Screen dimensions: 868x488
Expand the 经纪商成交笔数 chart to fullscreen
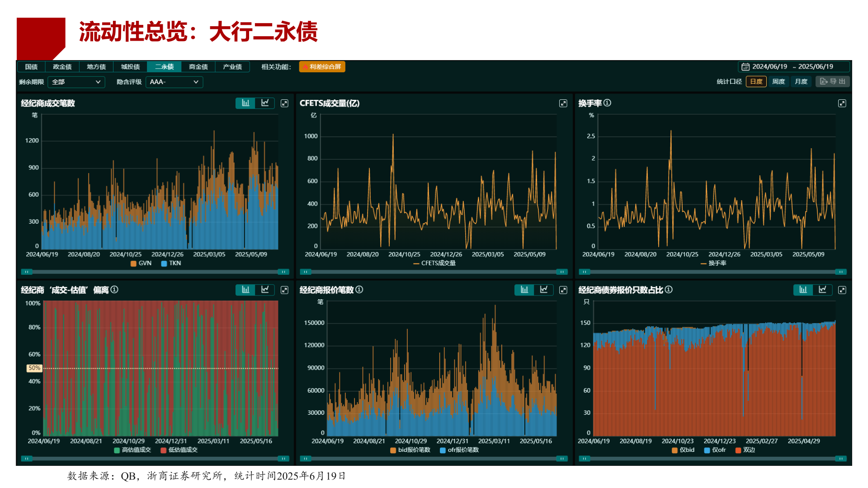[284, 103]
